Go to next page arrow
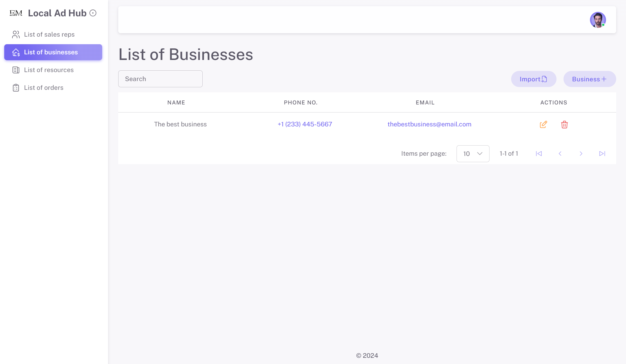This screenshot has height=364, width=626. (581, 154)
